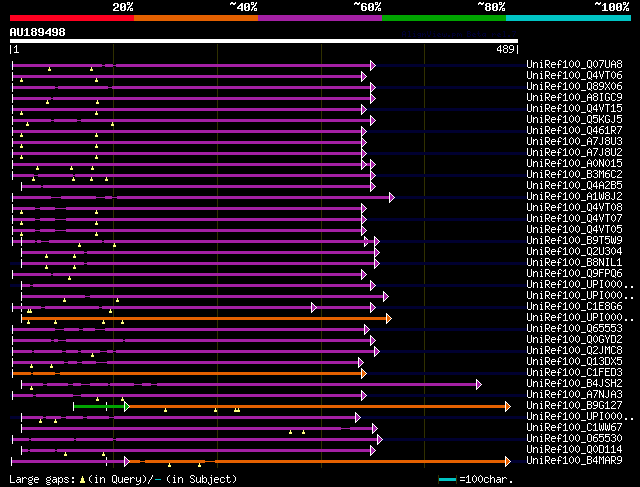Open hit UniRef100_Q89X06
The width and height of the screenshot is (640, 487).
click(x=574, y=87)
